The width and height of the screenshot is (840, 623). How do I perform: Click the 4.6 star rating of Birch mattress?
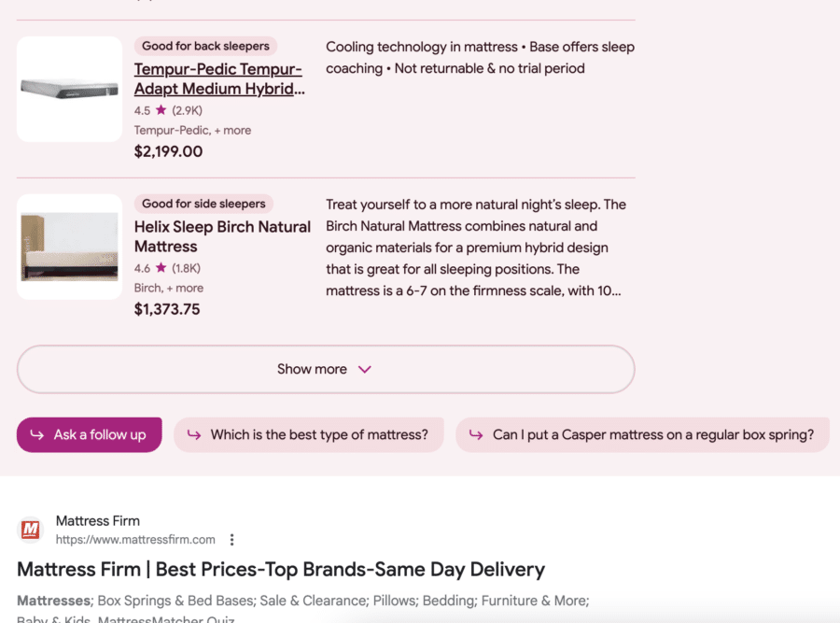[167, 268]
